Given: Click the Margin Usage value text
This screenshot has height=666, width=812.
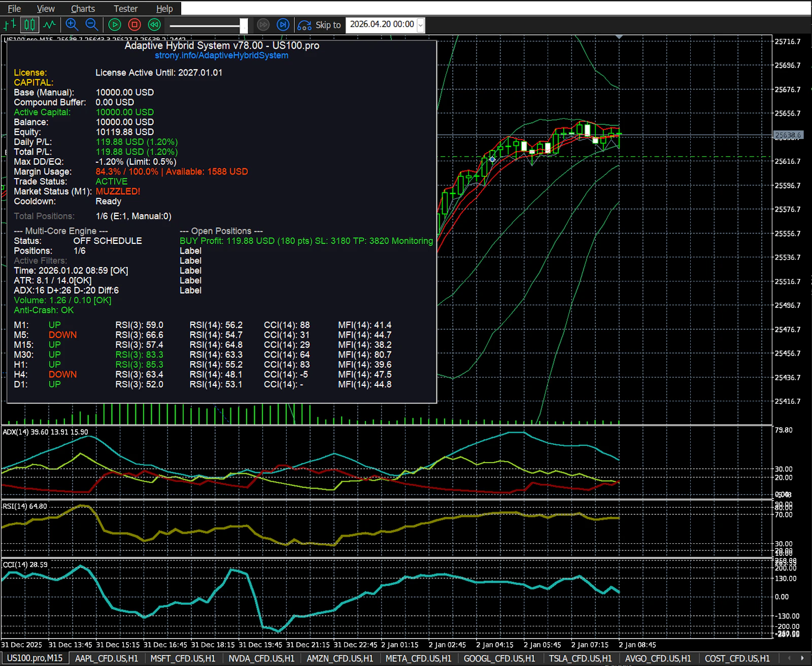Looking at the screenshot, I should tap(172, 171).
